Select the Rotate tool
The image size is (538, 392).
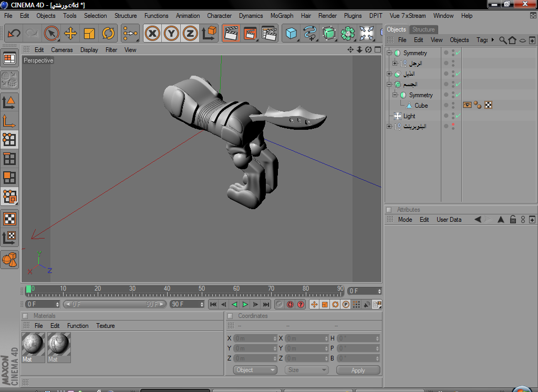[108, 34]
